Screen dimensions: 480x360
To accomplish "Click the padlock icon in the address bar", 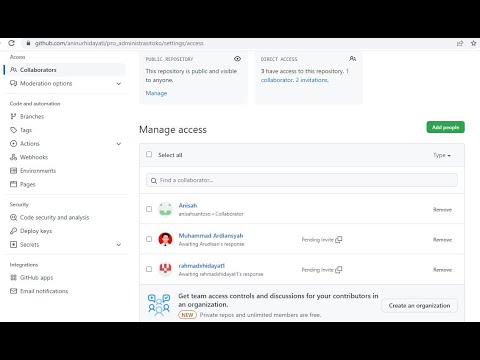I will point(28,43).
